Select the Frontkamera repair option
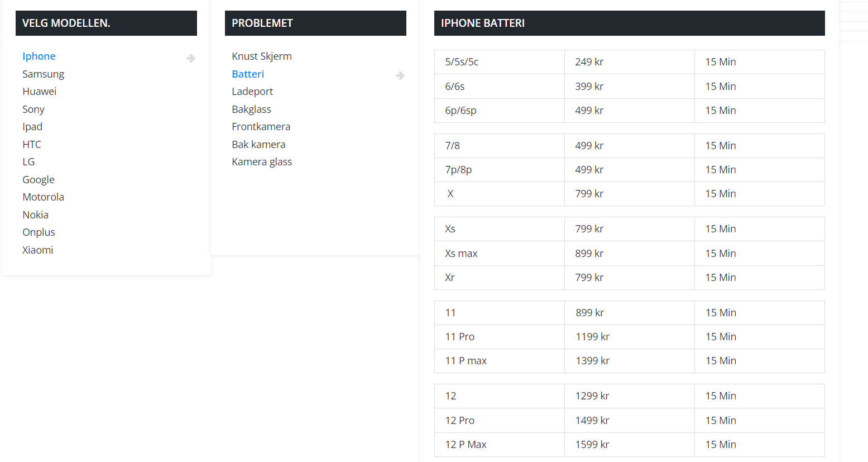Viewport: 868px width, 462px height. click(x=261, y=127)
